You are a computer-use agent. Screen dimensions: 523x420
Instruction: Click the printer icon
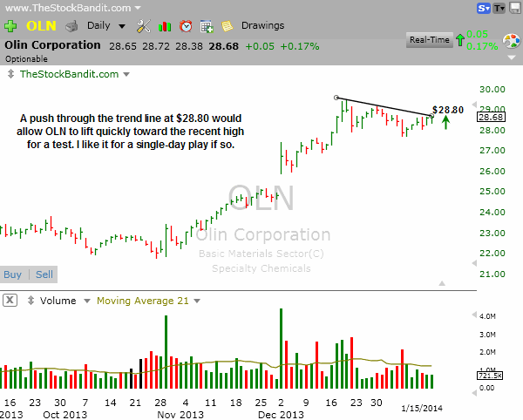[x=71, y=26]
